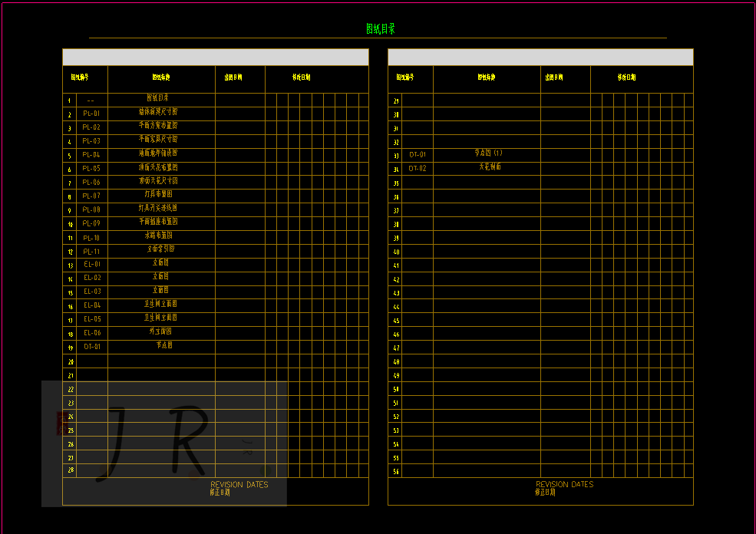
Task: Click 图纸编号 header in left table
Action: click(80, 77)
